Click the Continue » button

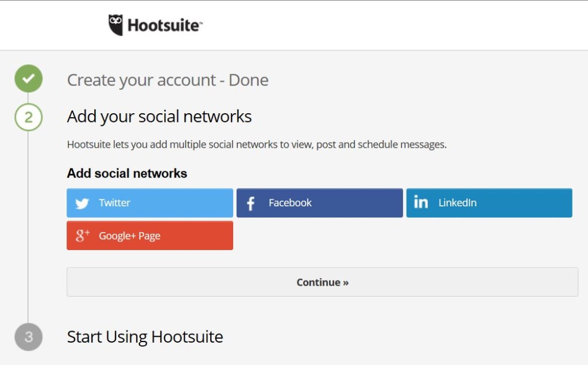pyautogui.click(x=323, y=282)
